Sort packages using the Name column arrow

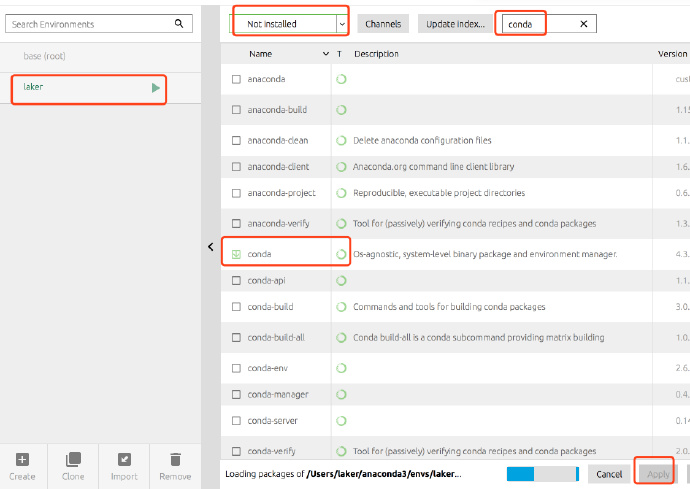point(326,54)
